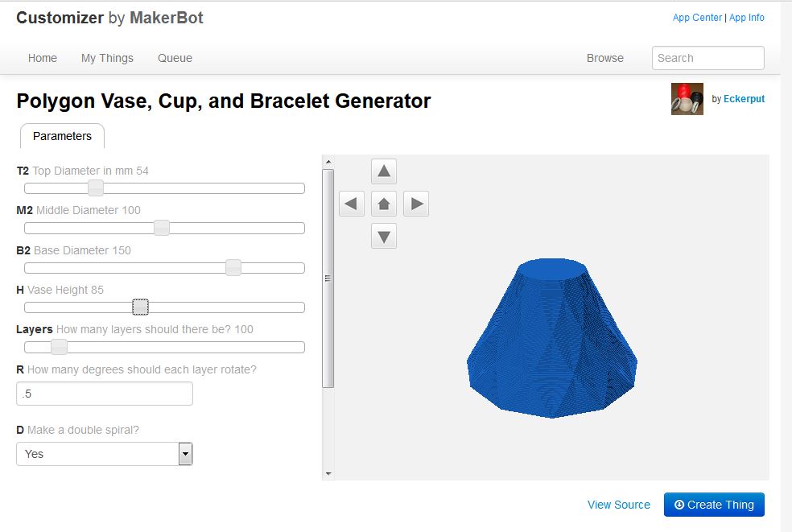Click the parameters scrollbar down arrow
The height and width of the screenshot is (532, 792).
point(328,474)
